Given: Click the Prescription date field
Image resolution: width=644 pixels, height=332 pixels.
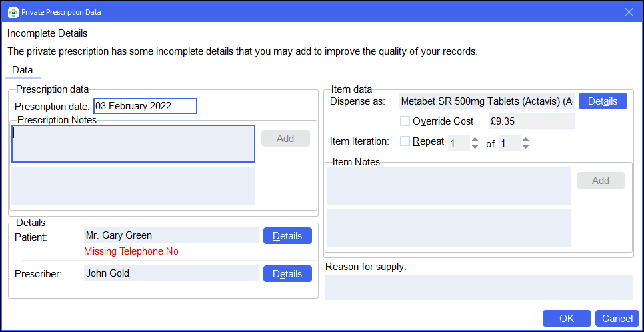Looking at the screenshot, I should 145,106.
